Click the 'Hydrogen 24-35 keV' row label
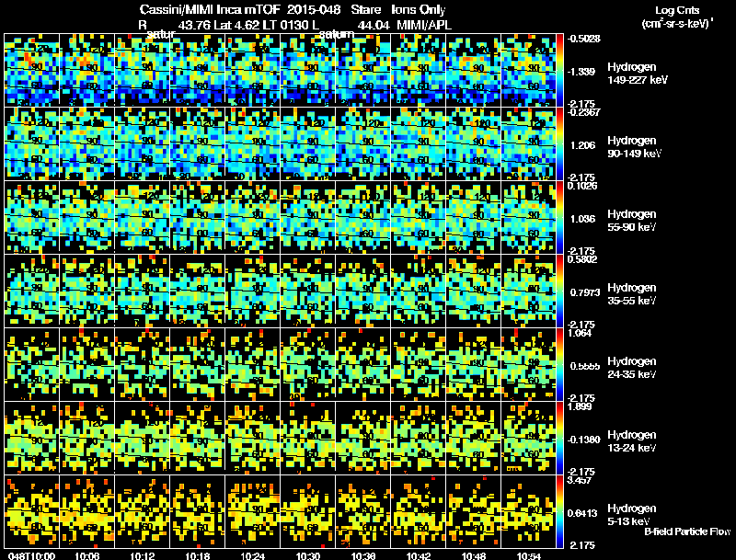This screenshot has height=560, width=736. pos(632,368)
